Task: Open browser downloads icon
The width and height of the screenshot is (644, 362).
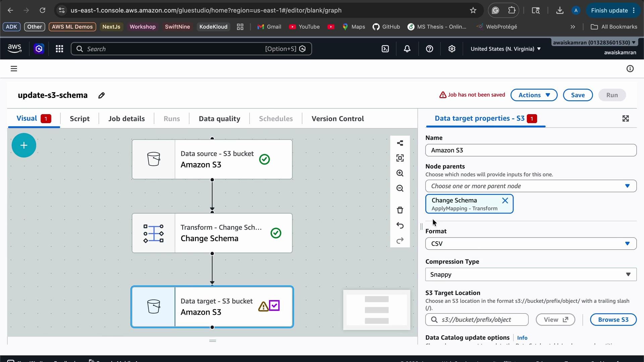Action: tap(559, 10)
